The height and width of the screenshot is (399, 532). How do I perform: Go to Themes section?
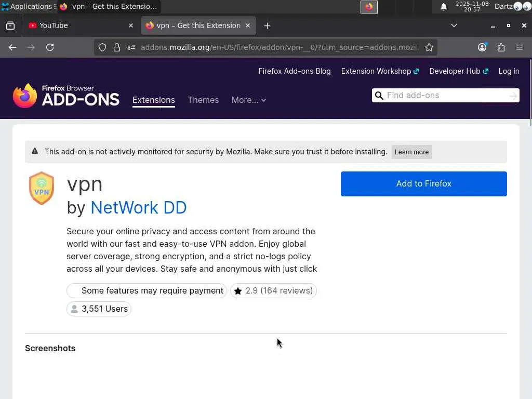pos(203,100)
